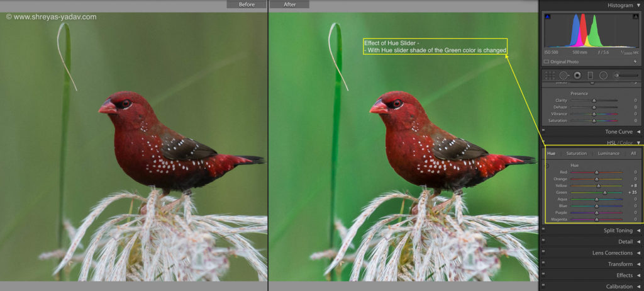This screenshot has height=291, width=644.
Task: Click the Yellow hue slider handle
Action: coord(599,186)
